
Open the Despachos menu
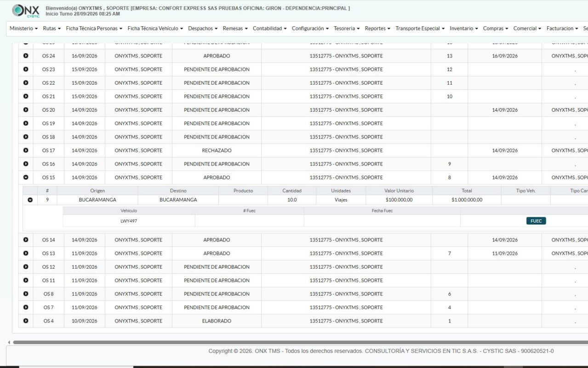click(x=203, y=29)
